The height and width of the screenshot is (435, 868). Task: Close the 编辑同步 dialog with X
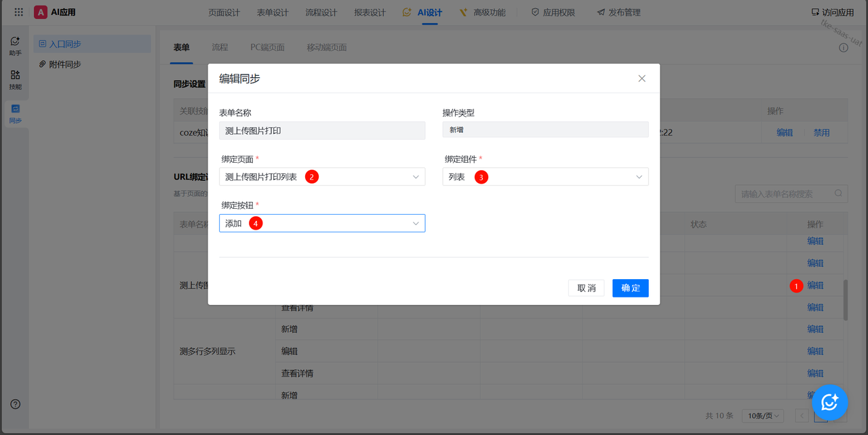[642, 79]
